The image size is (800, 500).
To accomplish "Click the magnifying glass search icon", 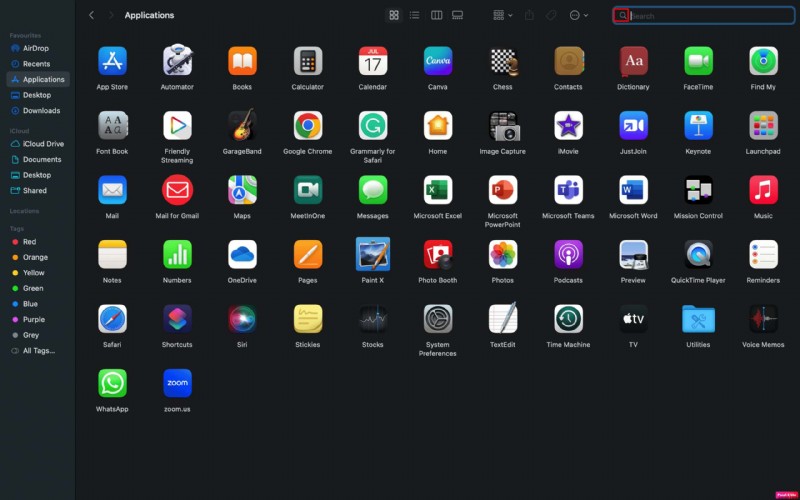I will point(622,15).
